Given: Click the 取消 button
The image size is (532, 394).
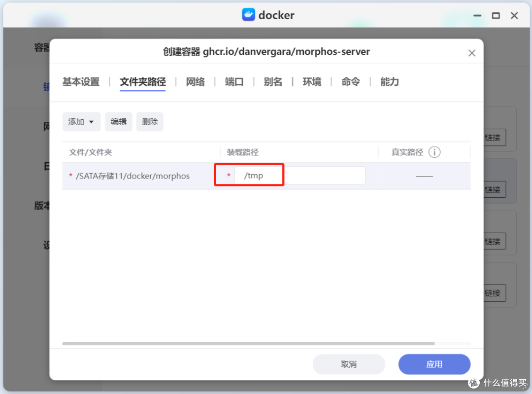Looking at the screenshot, I should [x=349, y=364].
